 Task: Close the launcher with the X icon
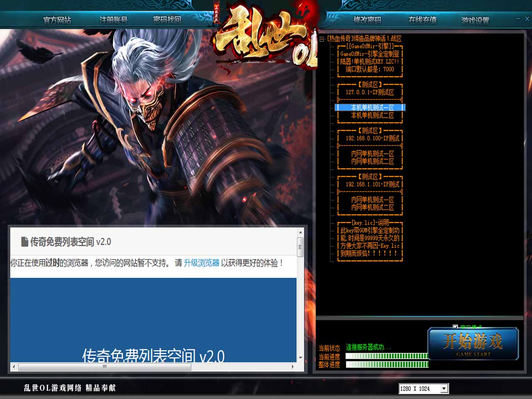(x=527, y=19)
